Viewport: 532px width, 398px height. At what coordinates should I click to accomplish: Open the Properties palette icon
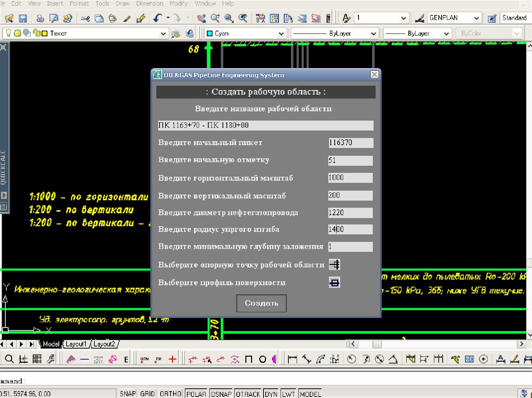click(x=260, y=18)
